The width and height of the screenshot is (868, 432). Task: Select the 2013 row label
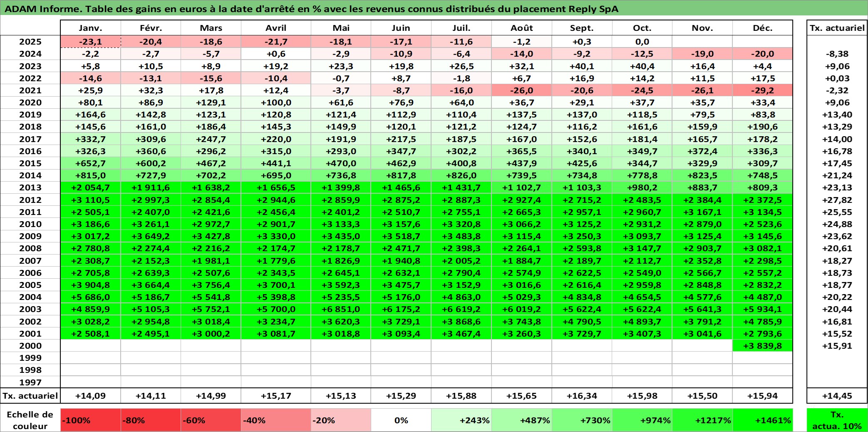pos(30,187)
